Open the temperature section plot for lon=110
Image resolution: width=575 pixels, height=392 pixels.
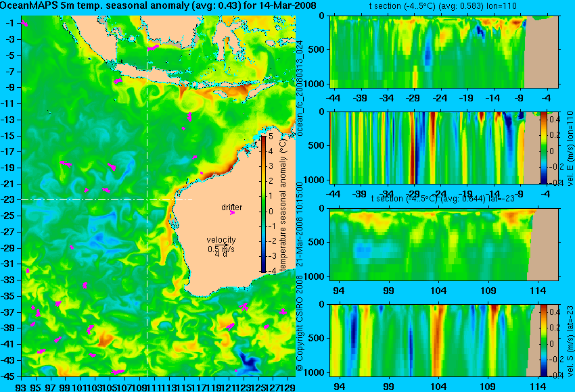[x=444, y=51]
